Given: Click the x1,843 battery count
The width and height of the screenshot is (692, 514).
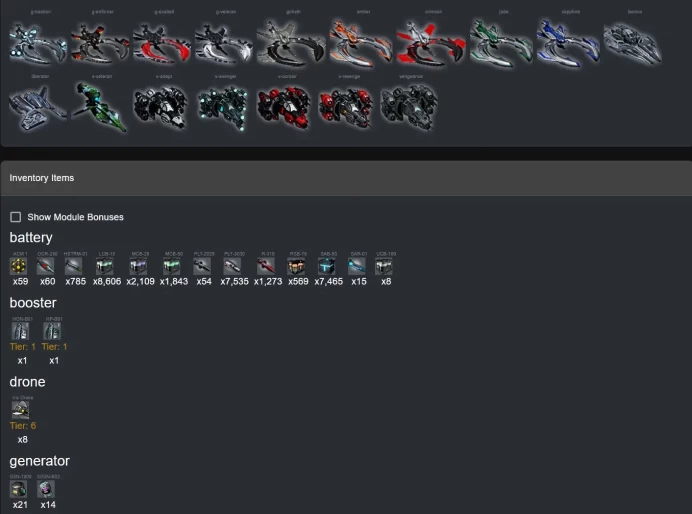Looking at the screenshot, I should coord(174,281).
